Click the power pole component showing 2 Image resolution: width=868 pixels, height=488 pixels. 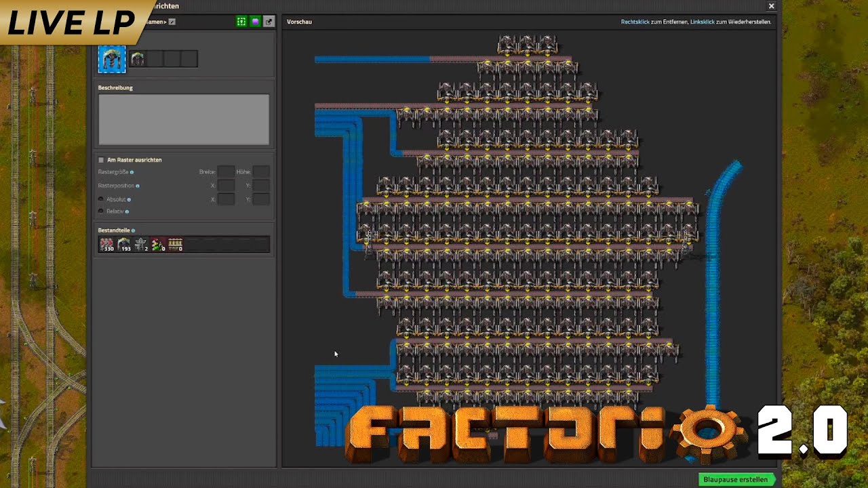pyautogui.click(x=141, y=245)
